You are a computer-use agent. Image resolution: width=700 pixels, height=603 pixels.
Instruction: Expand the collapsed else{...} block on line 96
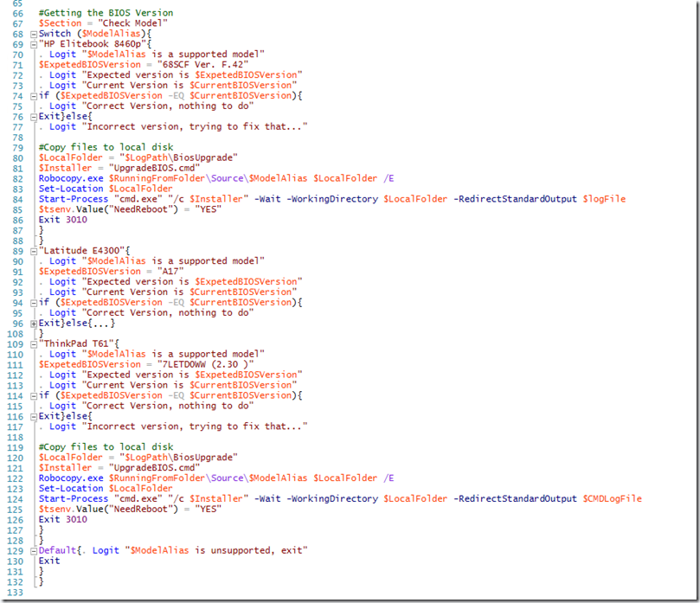33,324
